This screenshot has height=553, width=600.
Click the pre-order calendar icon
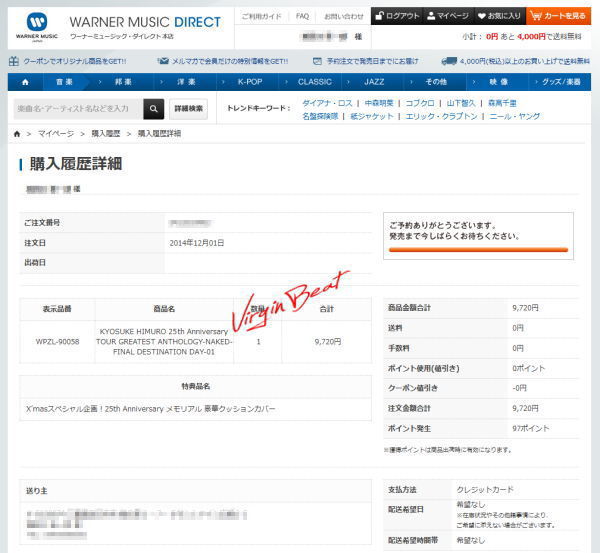317,61
